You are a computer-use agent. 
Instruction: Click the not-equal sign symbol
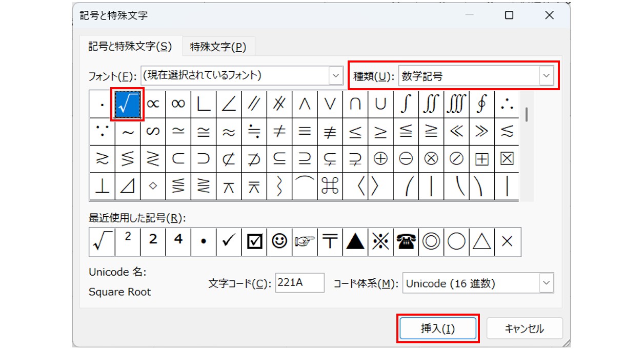[279, 131]
